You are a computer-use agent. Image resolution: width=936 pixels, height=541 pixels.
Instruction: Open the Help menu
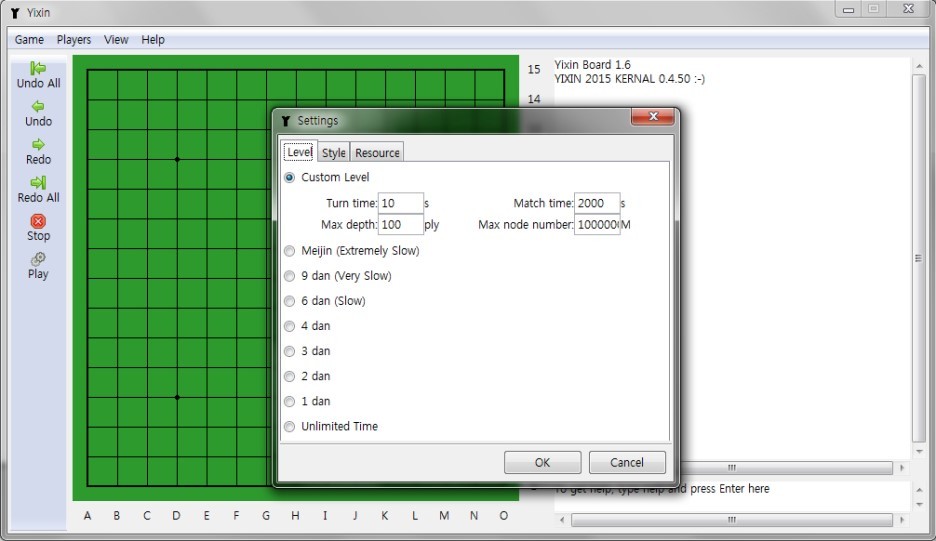pos(153,39)
